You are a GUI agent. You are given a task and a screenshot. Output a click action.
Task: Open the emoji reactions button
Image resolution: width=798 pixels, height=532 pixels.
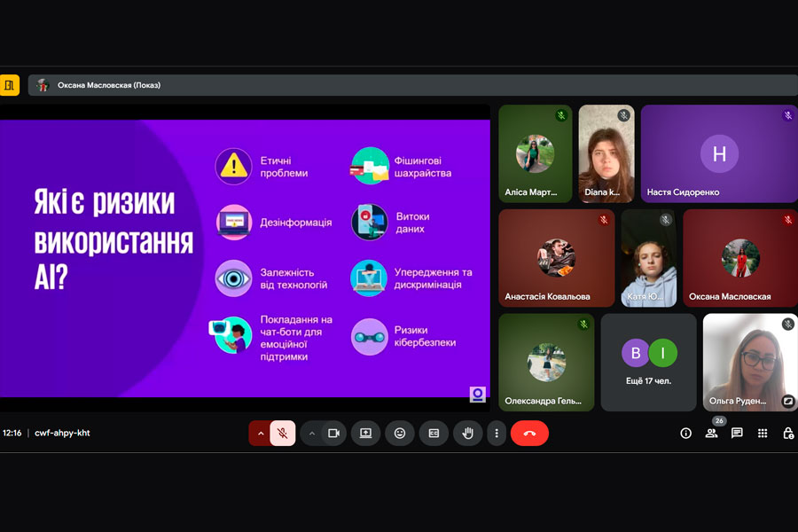(400, 434)
